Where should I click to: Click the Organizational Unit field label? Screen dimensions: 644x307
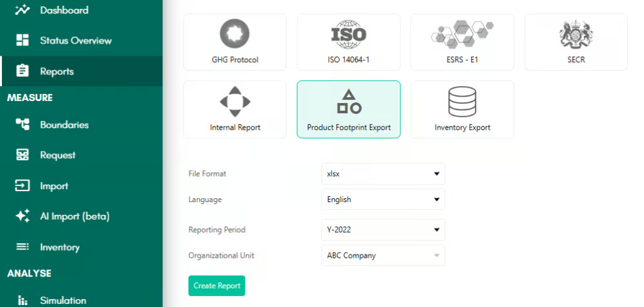[x=222, y=255]
